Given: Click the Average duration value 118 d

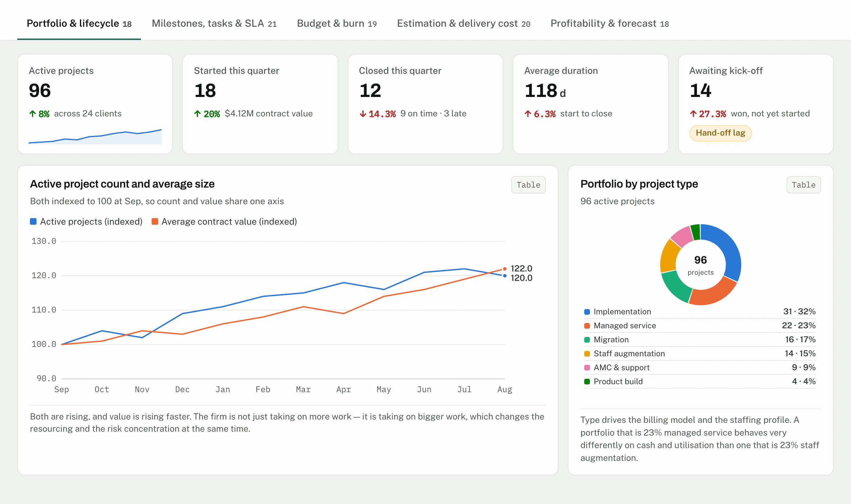Looking at the screenshot, I should [x=545, y=91].
